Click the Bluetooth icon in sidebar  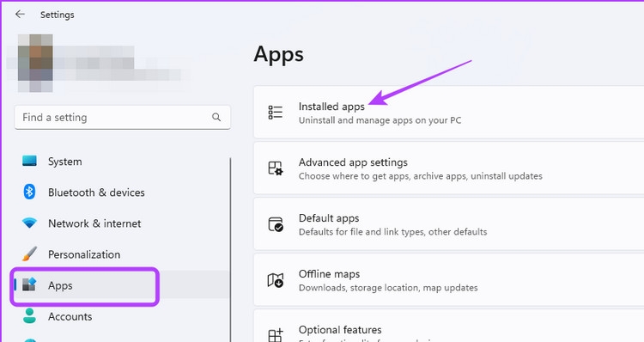pos(29,192)
